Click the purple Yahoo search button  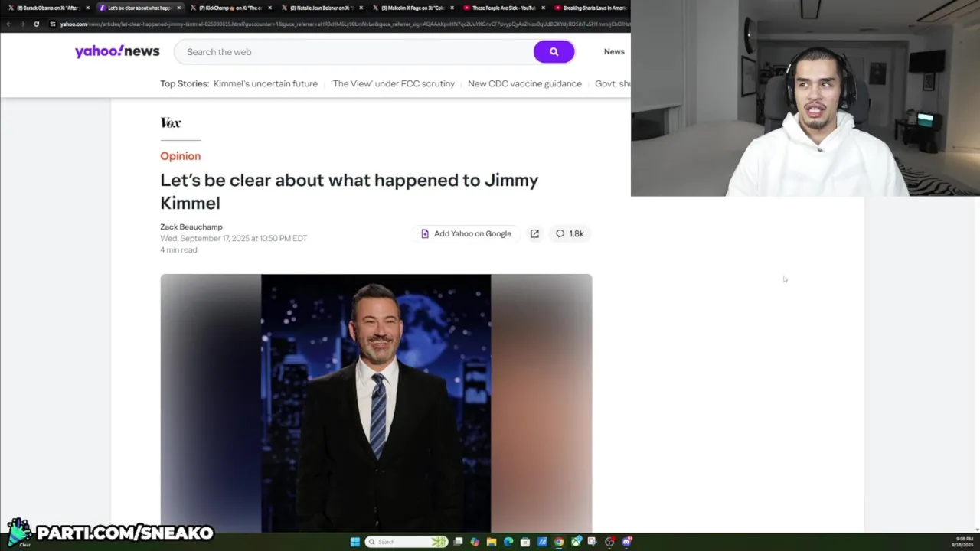[x=554, y=51]
